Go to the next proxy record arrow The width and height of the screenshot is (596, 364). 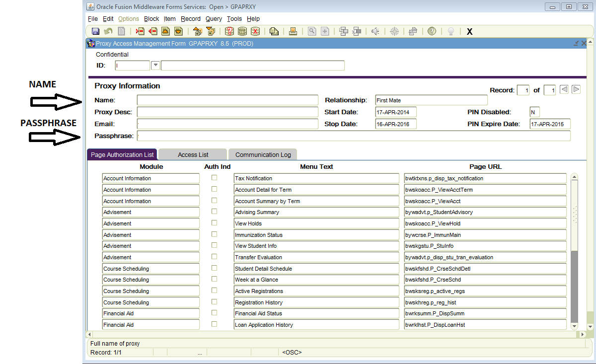click(576, 90)
